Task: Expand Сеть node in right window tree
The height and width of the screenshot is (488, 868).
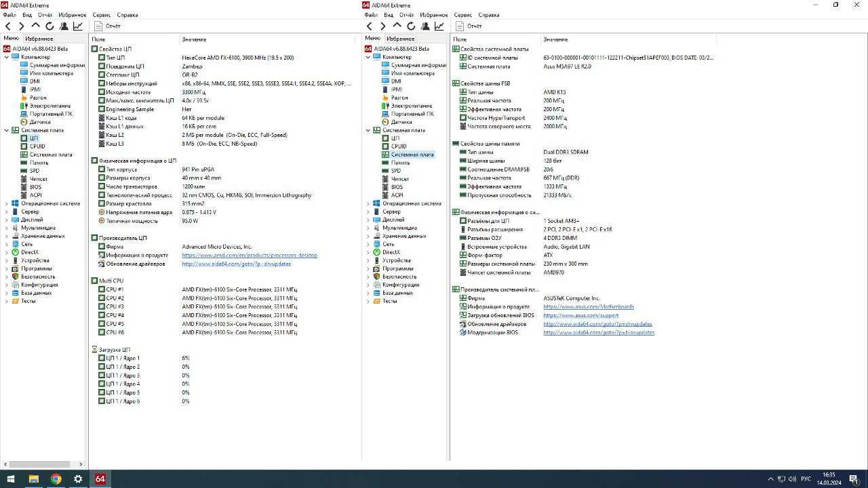Action: [x=368, y=244]
